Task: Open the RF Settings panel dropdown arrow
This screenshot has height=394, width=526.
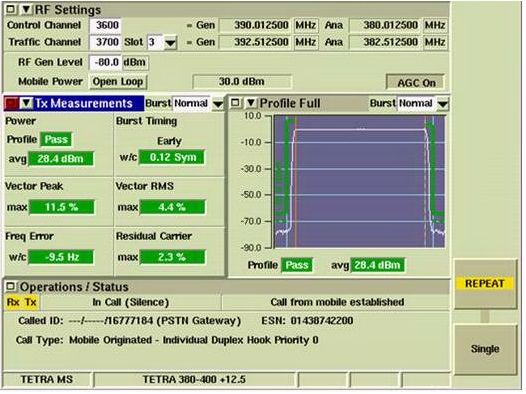Action: point(25,10)
